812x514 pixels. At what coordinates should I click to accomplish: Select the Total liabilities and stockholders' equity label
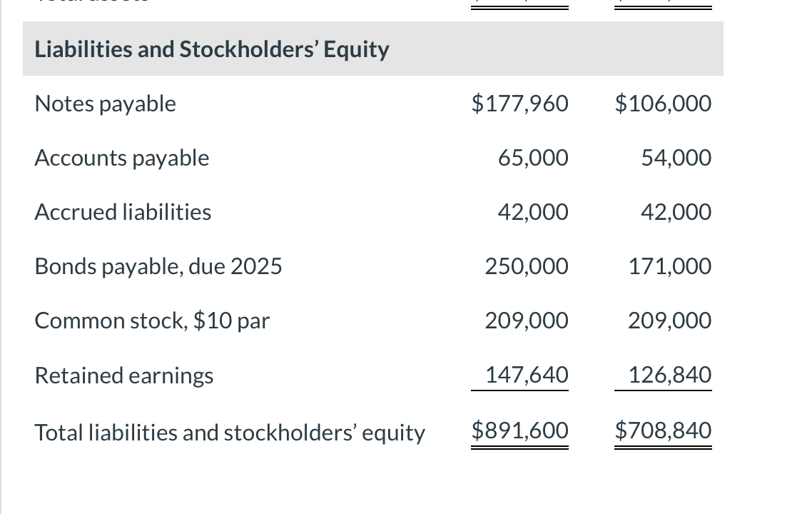point(230,433)
